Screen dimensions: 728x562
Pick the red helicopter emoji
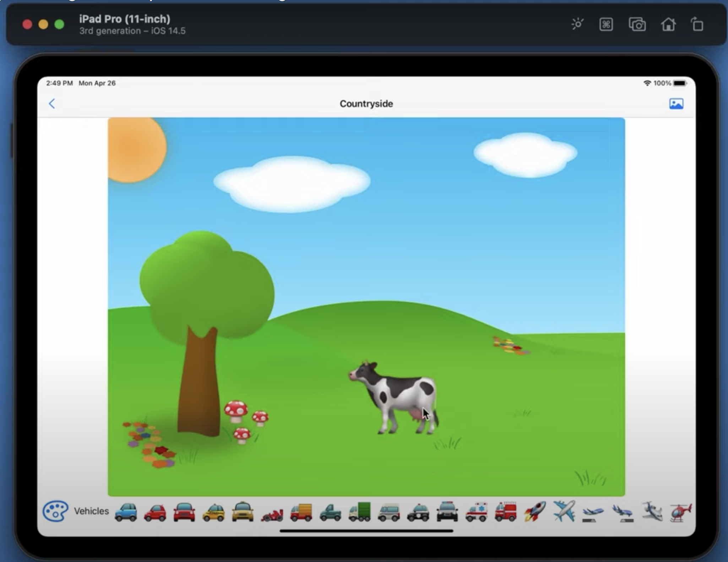680,512
